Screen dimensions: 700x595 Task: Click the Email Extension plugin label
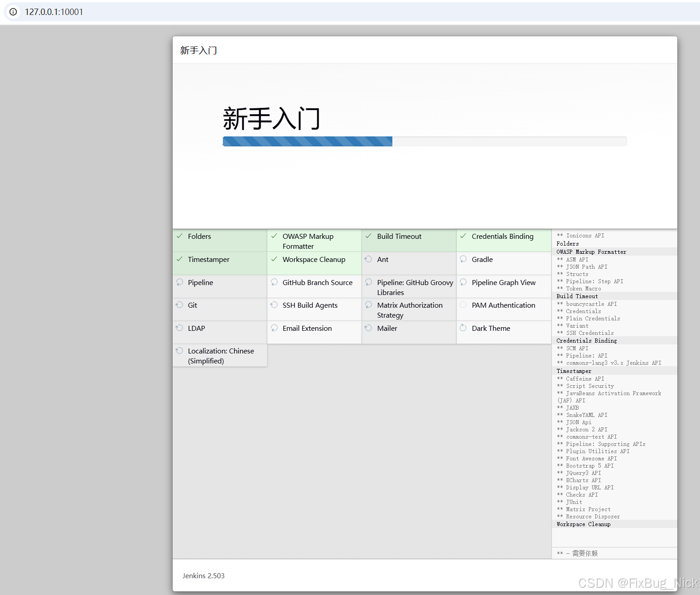307,328
